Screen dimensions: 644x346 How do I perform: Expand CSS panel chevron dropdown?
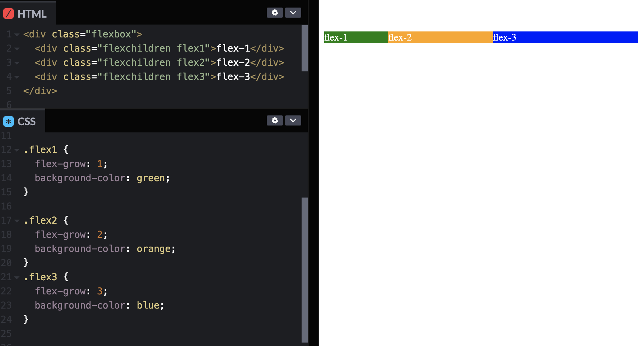(x=293, y=120)
